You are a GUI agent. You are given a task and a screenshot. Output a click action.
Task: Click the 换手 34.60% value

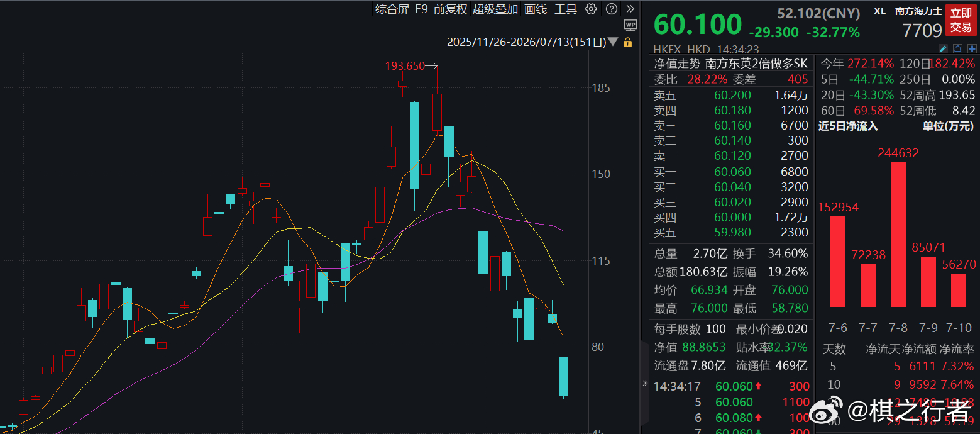point(788,253)
